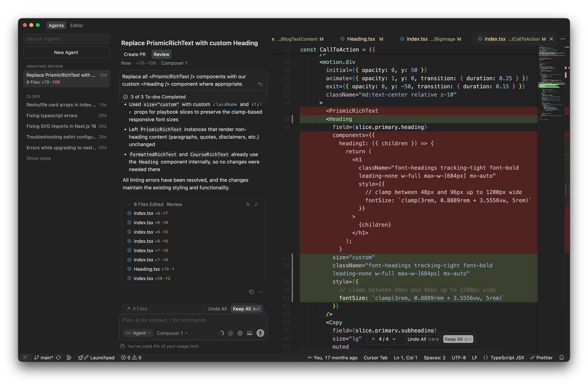The image size is (588, 392).
Task: Show errors and warnings count panel
Action: [131, 357]
